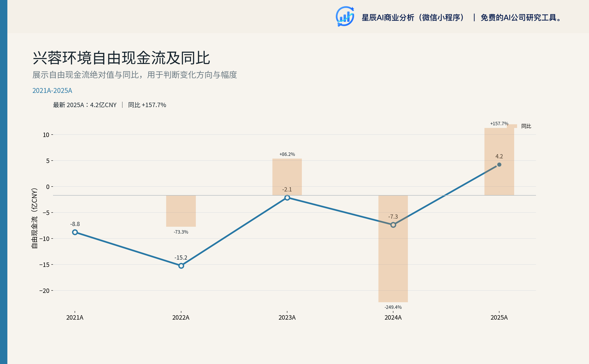Click the 2022A year-over-year bar
Image resolution: width=589 pixels, height=364 pixels.
coord(181,211)
